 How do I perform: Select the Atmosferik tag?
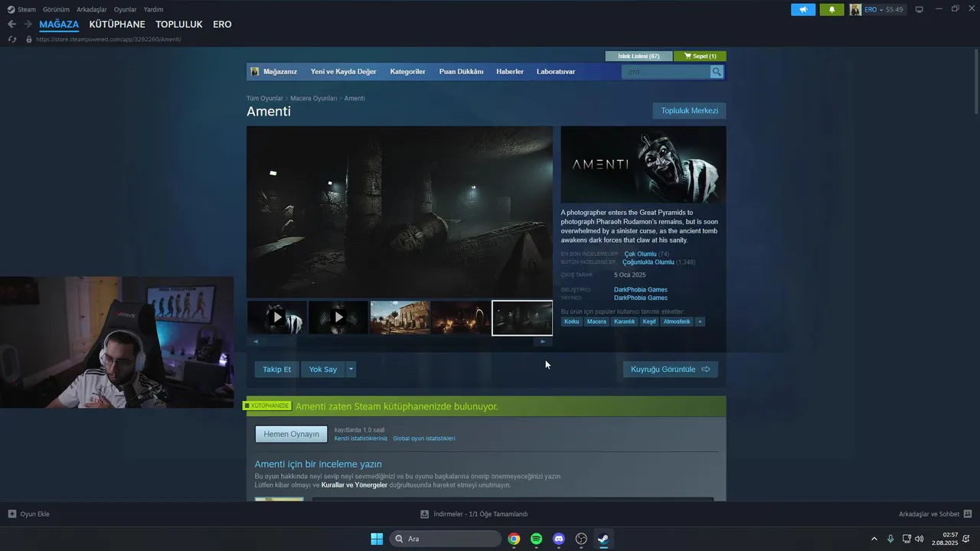677,321
